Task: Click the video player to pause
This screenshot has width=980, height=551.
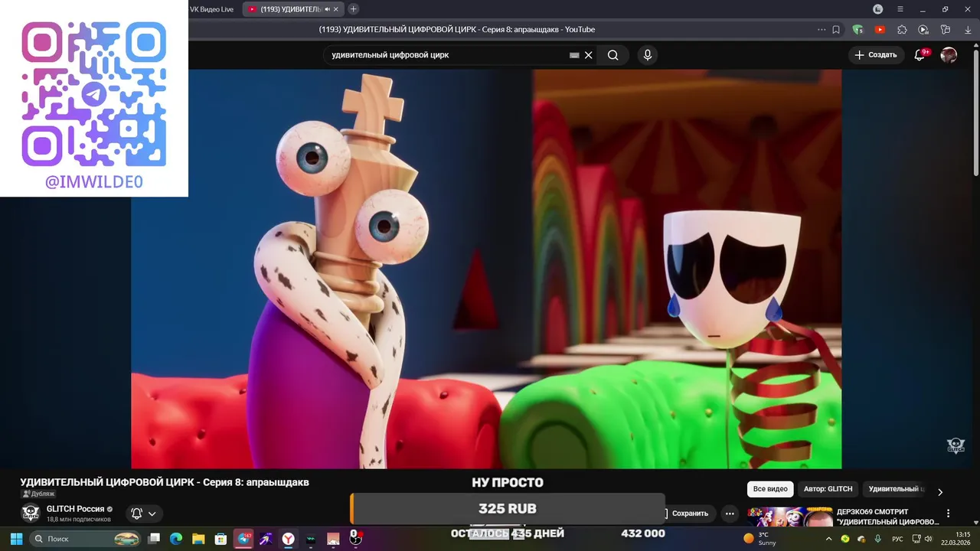Action: point(486,268)
